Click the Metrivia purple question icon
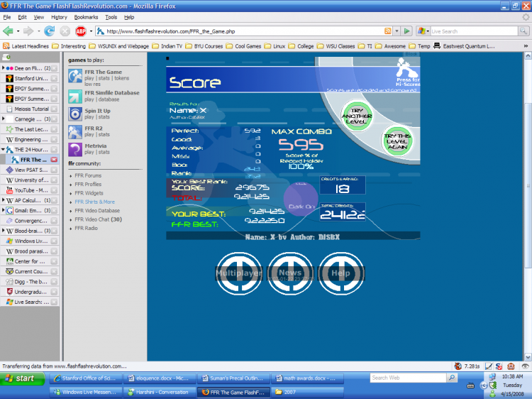Viewport: 532px width, 399px height. 74,149
